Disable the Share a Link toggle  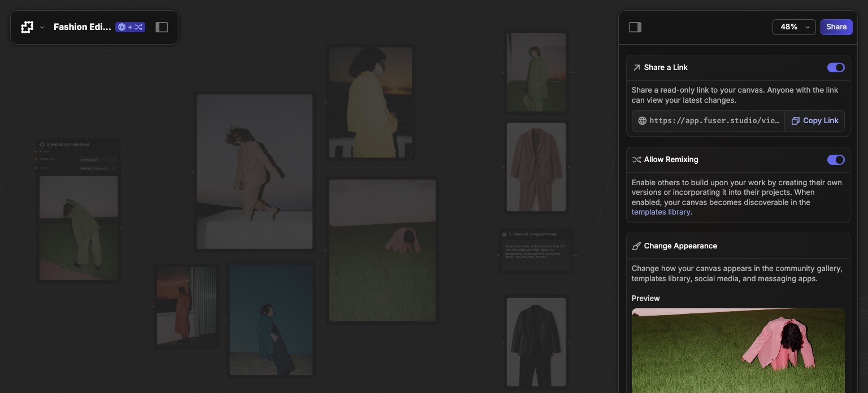(835, 68)
